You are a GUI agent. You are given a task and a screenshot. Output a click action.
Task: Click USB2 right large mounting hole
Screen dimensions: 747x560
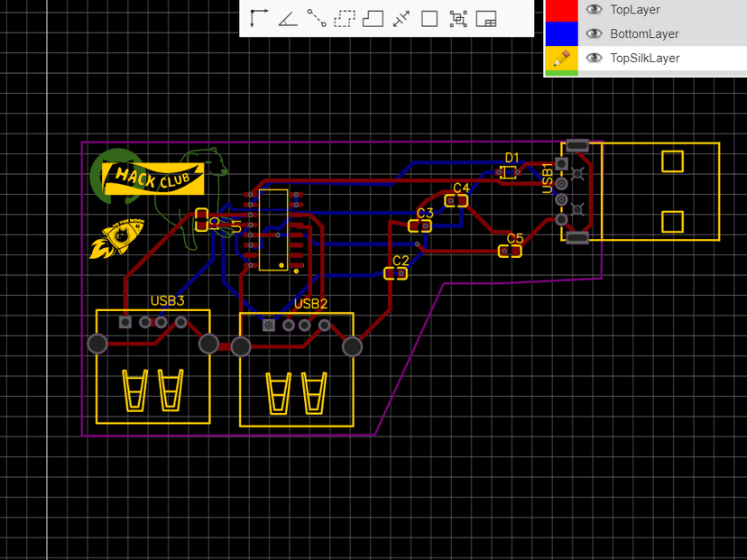tap(352, 346)
